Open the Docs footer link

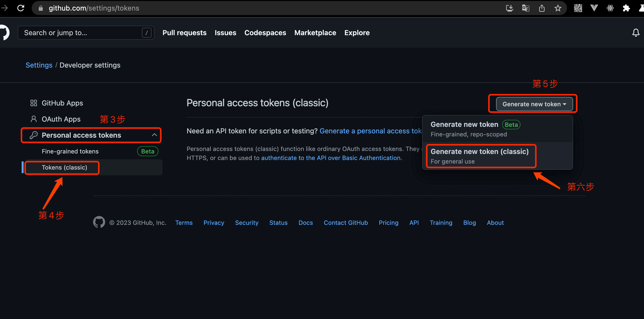point(306,223)
